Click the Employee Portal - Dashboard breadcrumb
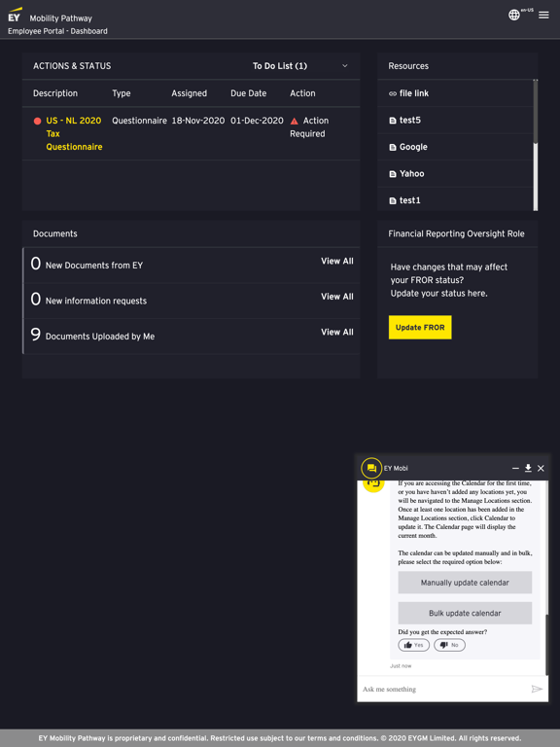The image size is (560, 747). (x=57, y=31)
